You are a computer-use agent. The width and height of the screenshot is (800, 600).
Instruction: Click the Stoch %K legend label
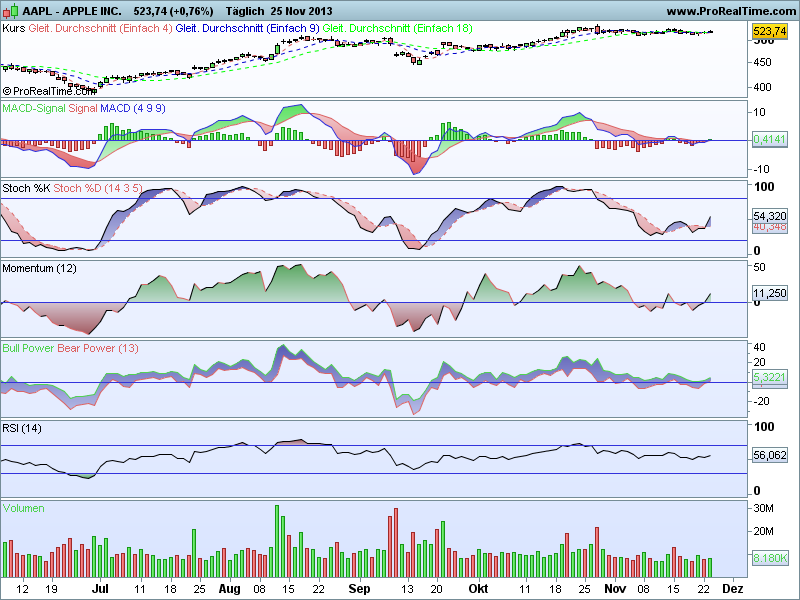click(x=26, y=188)
